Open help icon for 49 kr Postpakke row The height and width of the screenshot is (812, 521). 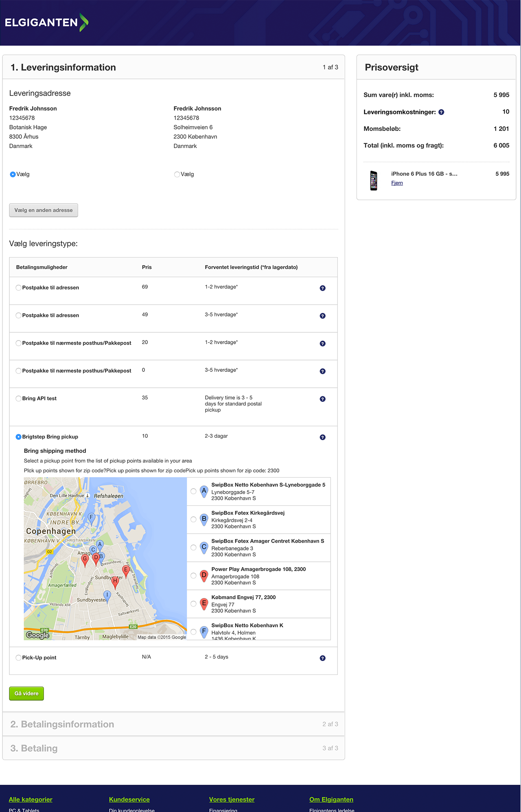(x=322, y=316)
